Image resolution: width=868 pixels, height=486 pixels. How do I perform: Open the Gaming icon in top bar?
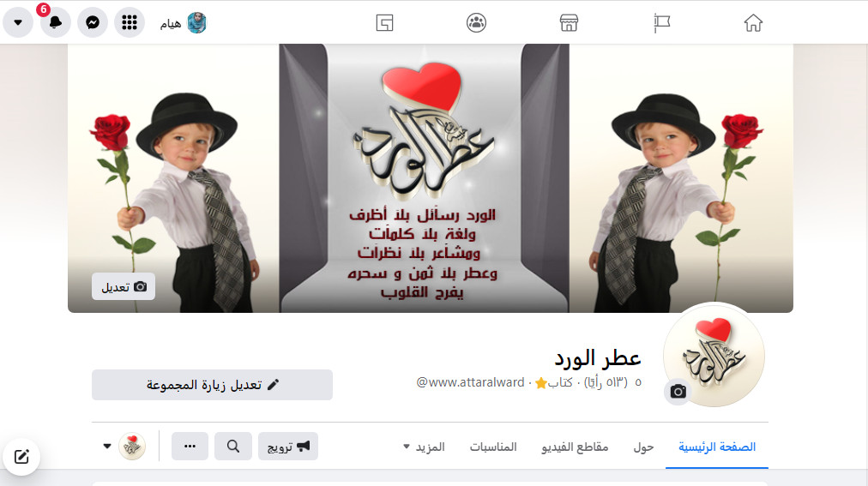(384, 22)
